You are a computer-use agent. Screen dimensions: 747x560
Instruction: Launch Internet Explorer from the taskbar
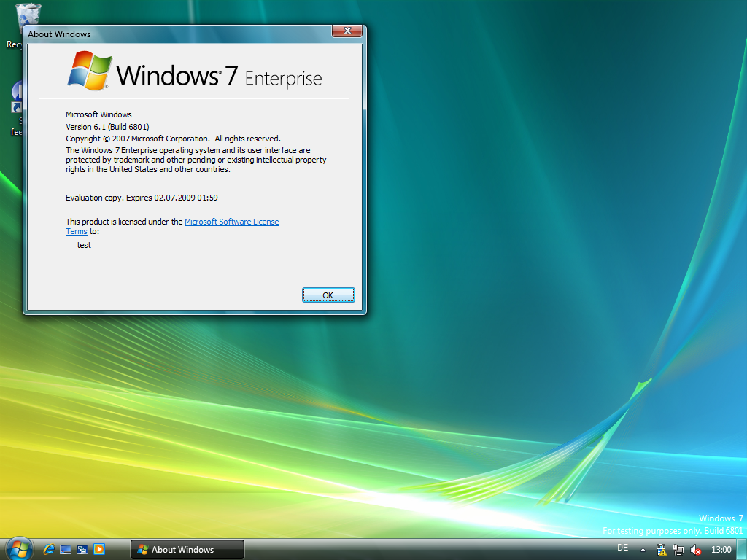click(x=49, y=549)
